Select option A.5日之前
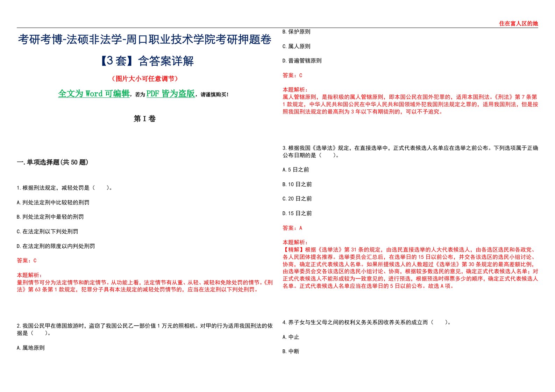 tap(296, 170)
